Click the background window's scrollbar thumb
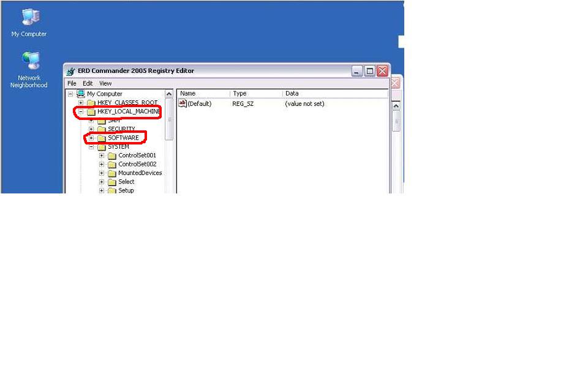Image resolution: width=588 pixels, height=374 pixels. coord(396,121)
